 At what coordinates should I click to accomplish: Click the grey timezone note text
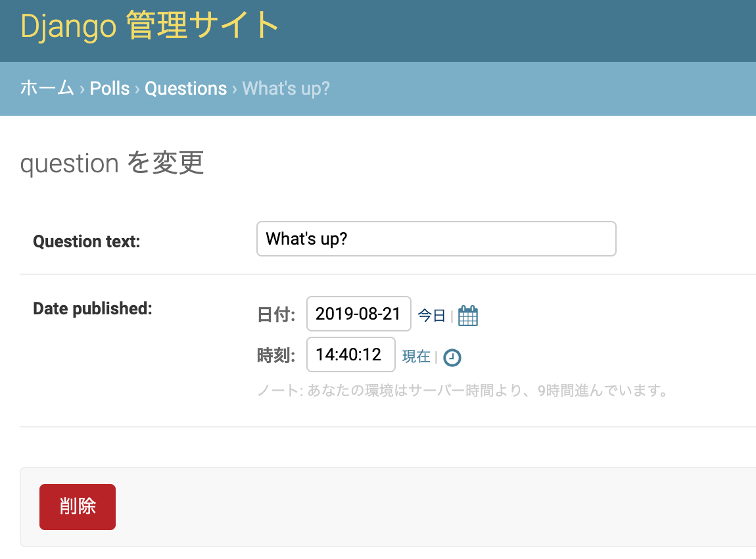(x=463, y=391)
